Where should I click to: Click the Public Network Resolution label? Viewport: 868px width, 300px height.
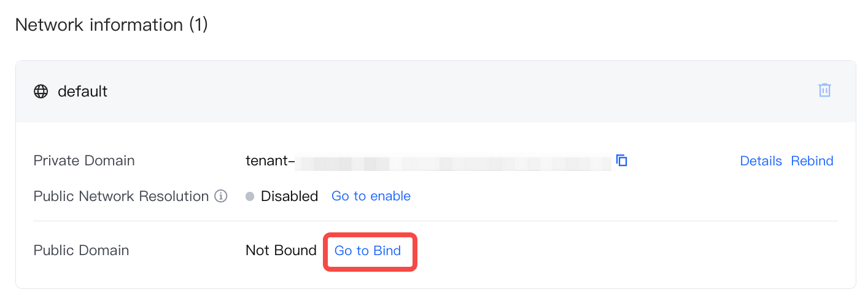pyautogui.click(x=121, y=196)
